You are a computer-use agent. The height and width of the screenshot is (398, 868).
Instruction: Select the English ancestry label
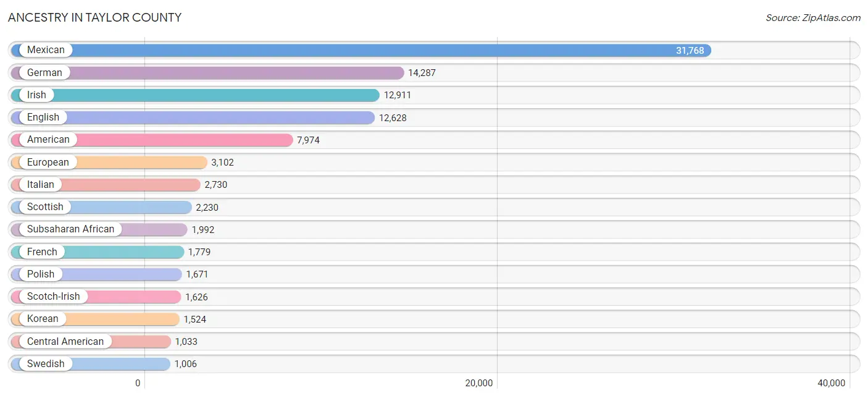(x=43, y=117)
